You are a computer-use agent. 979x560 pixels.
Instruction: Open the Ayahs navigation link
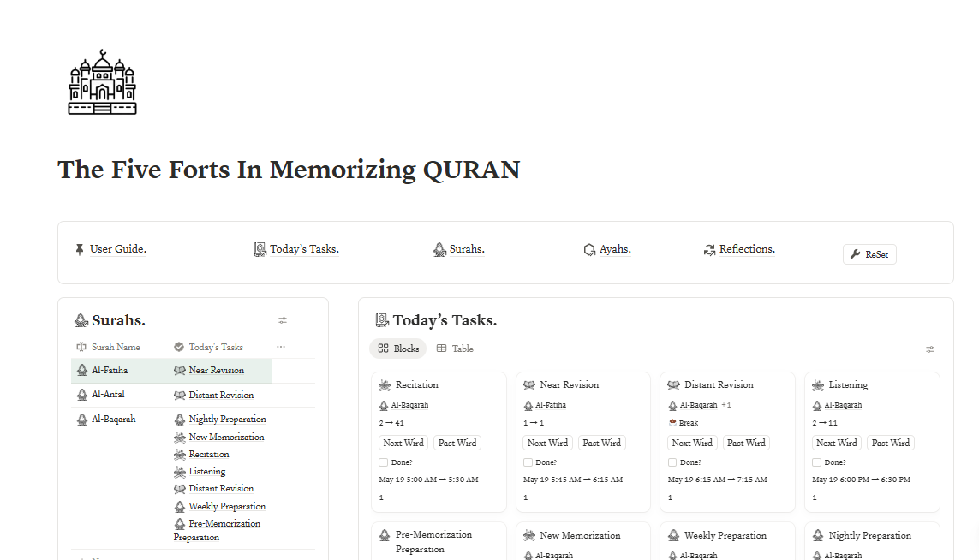[x=615, y=249]
